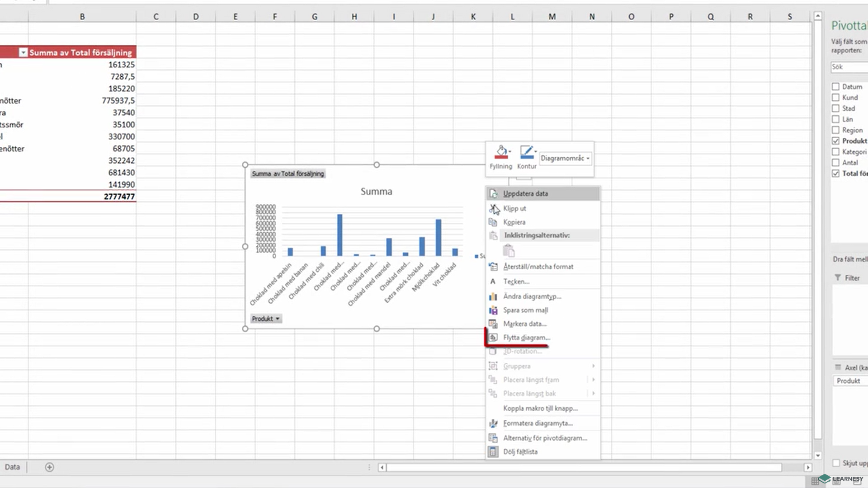Choose Klipp ut in context menu
This screenshot has height=488, width=868.
click(x=543, y=209)
